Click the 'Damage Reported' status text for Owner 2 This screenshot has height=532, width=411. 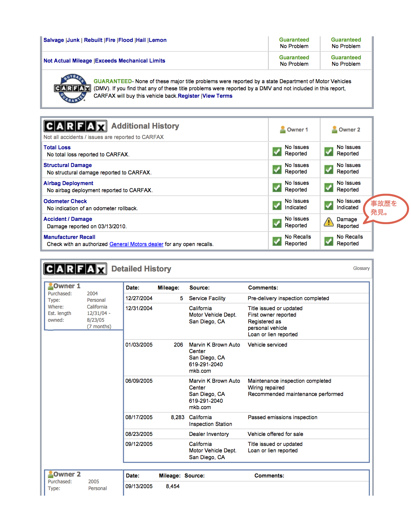point(347,223)
